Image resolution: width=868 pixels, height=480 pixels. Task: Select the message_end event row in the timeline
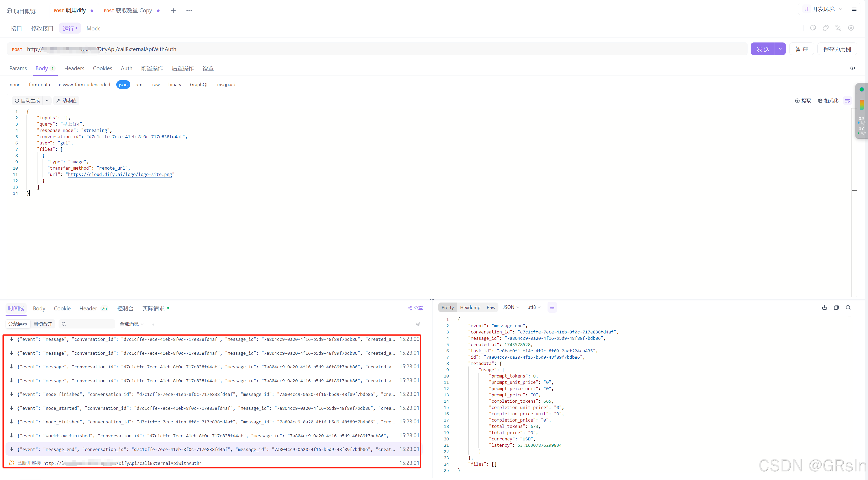click(x=206, y=449)
